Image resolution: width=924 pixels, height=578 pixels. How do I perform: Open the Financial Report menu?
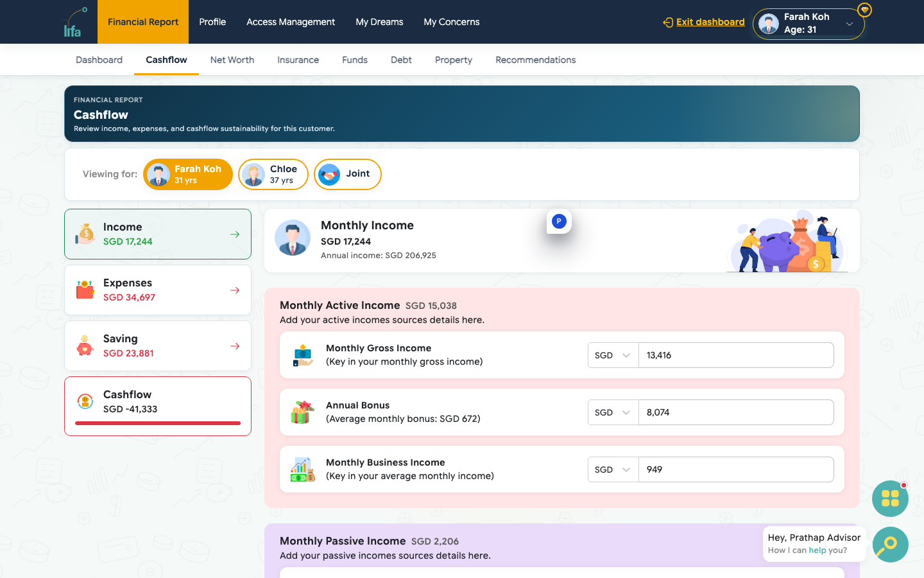pos(143,22)
